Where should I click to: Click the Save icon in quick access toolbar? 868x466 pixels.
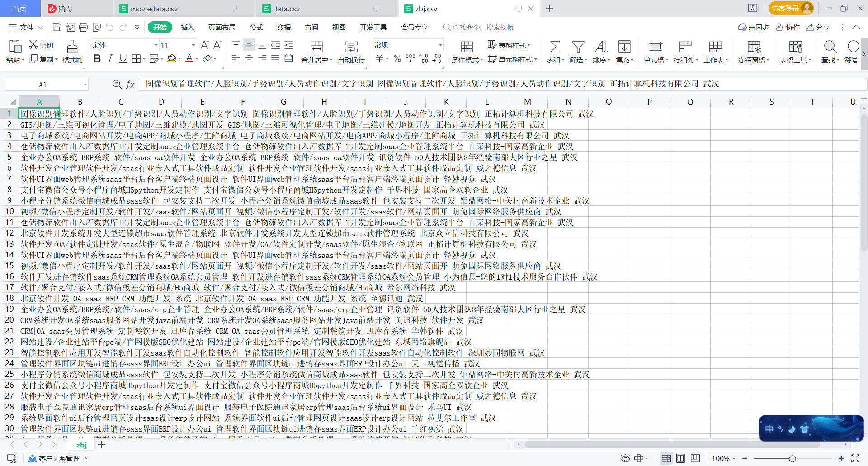coord(57,27)
